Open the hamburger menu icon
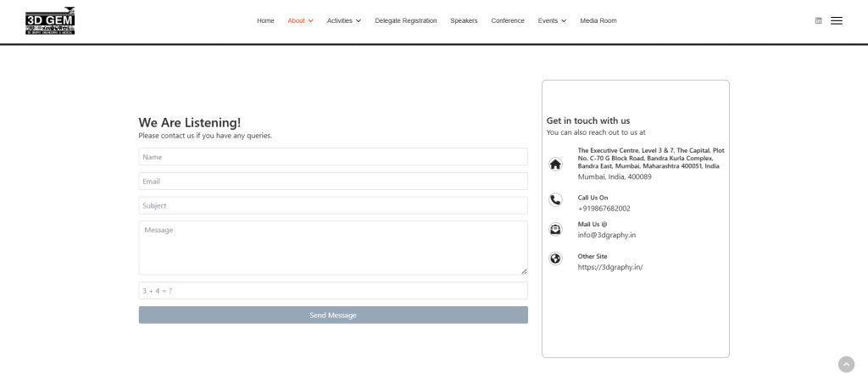The image size is (868, 391). [837, 20]
